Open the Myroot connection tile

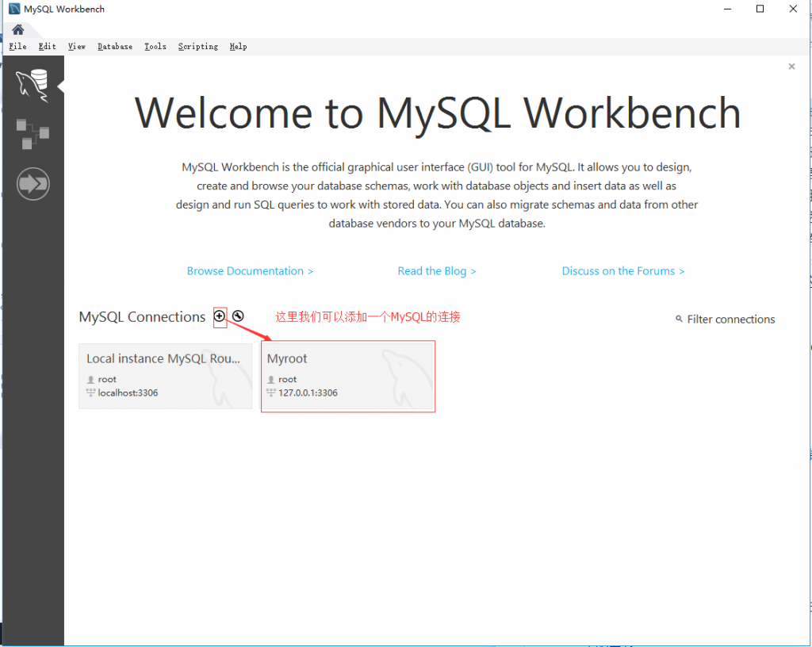point(347,376)
